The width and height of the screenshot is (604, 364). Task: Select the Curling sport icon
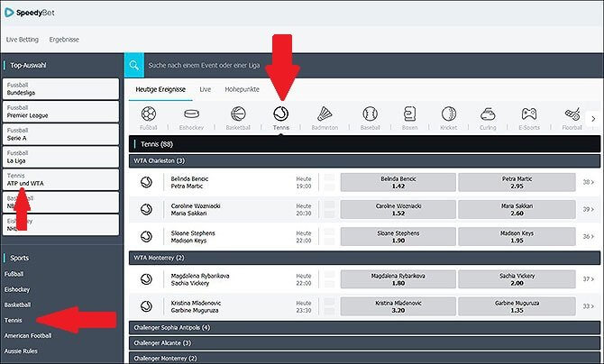click(x=488, y=114)
